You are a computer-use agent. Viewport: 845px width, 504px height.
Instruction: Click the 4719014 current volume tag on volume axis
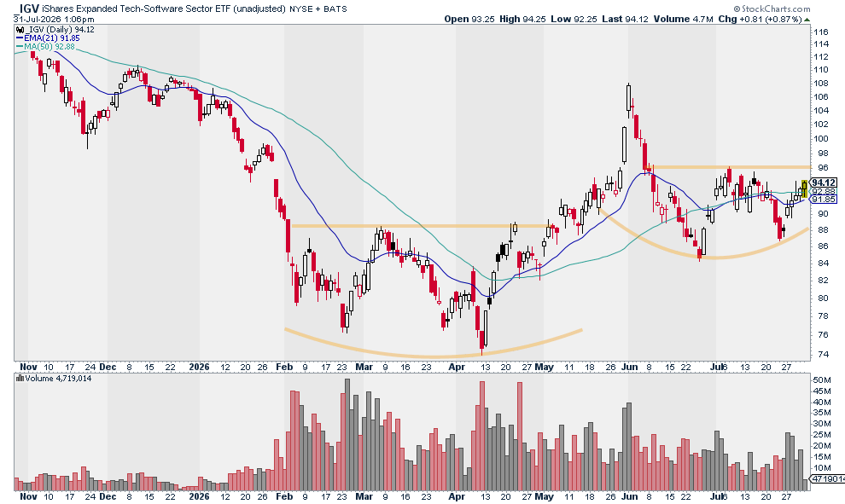coord(827,478)
